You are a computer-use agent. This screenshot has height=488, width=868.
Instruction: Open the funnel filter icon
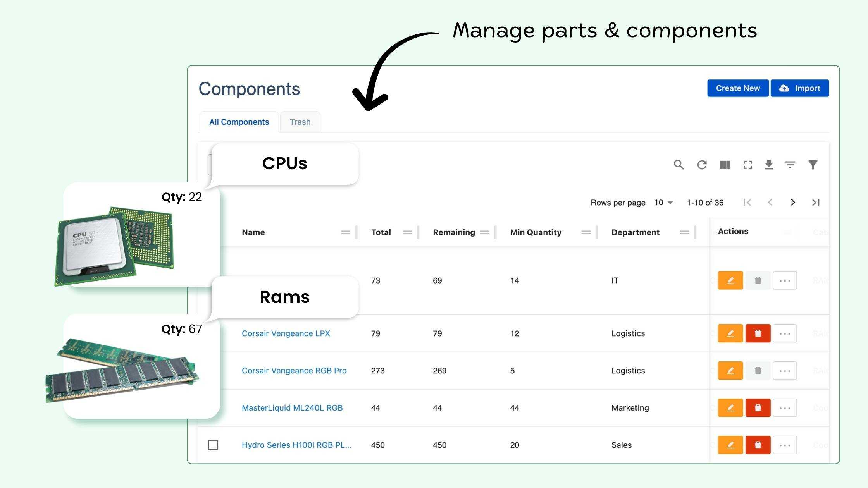pos(813,165)
